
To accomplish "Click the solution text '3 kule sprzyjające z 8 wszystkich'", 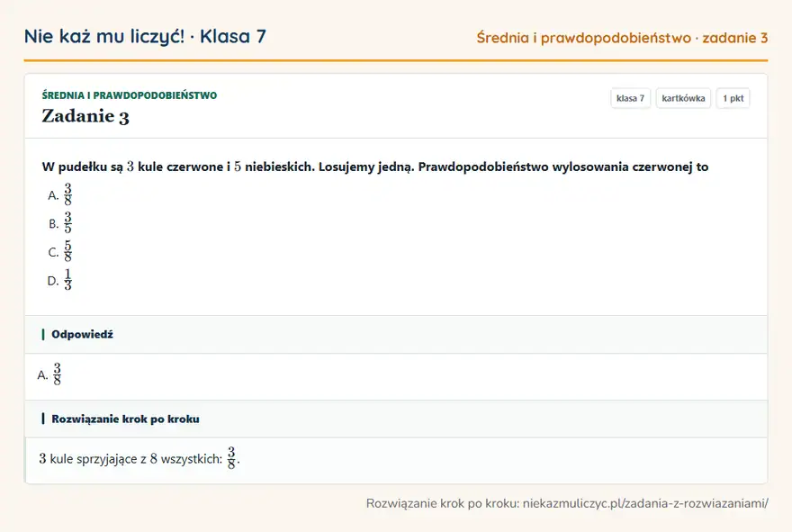I will tap(139, 458).
